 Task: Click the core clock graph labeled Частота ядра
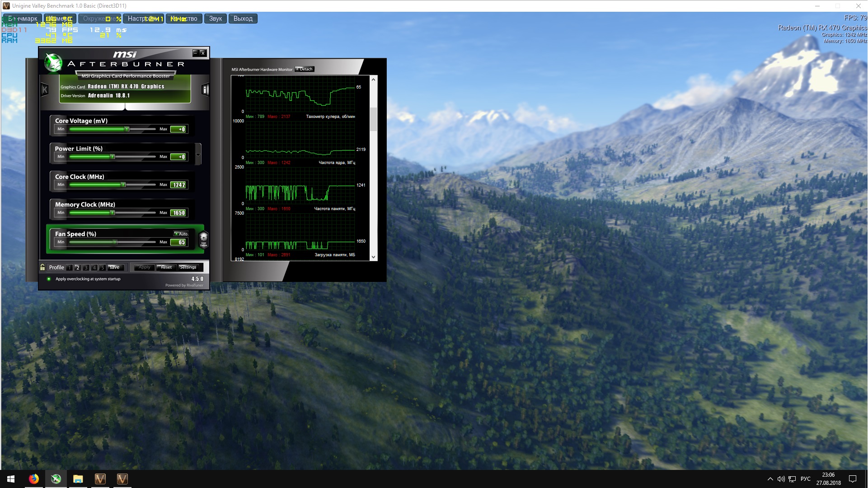[x=300, y=185]
